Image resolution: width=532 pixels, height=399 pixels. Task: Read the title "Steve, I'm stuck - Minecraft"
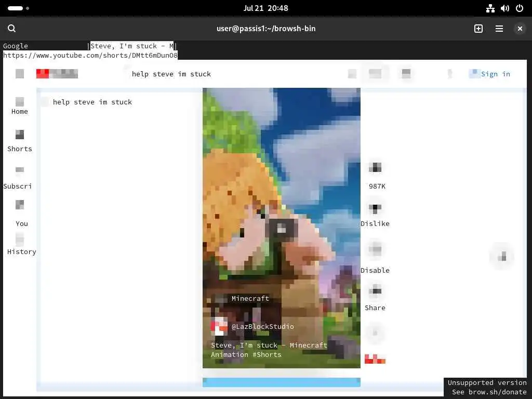pos(269,345)
